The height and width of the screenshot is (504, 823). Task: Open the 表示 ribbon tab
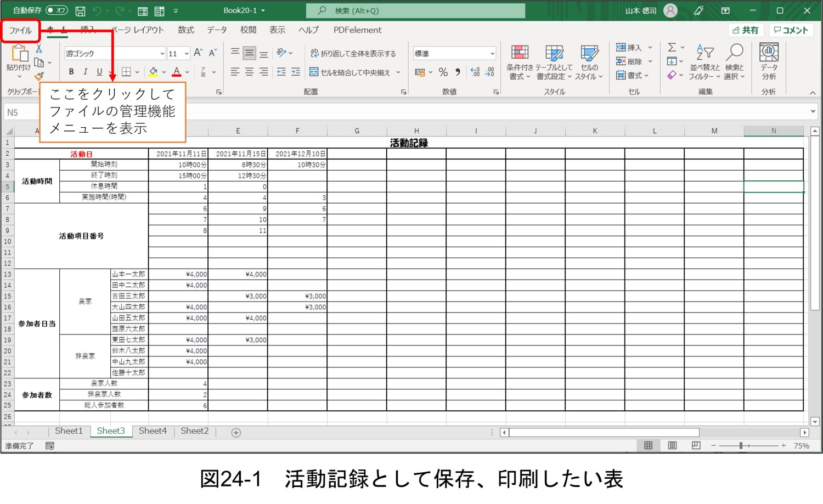tap(277, 30)
